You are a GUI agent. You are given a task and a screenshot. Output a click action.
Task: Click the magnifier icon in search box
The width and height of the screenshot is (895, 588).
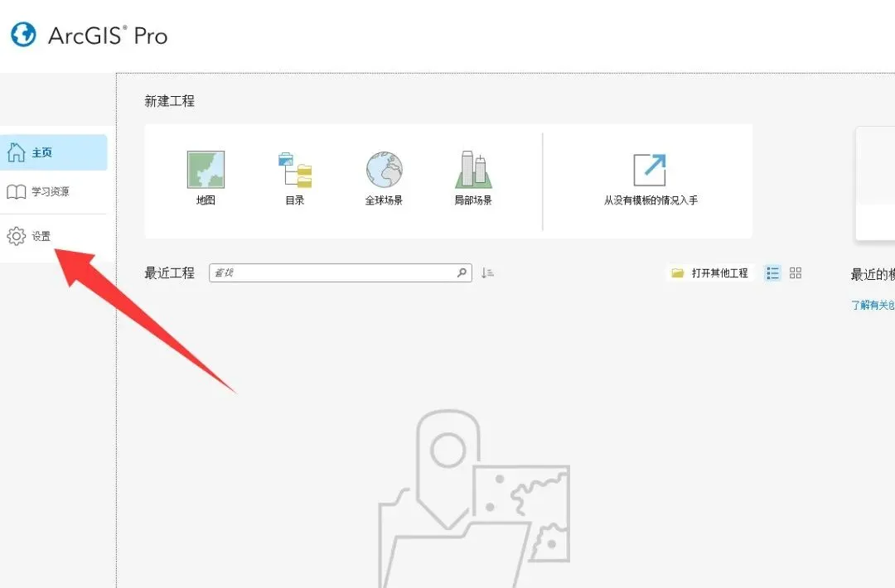[462, 272]
